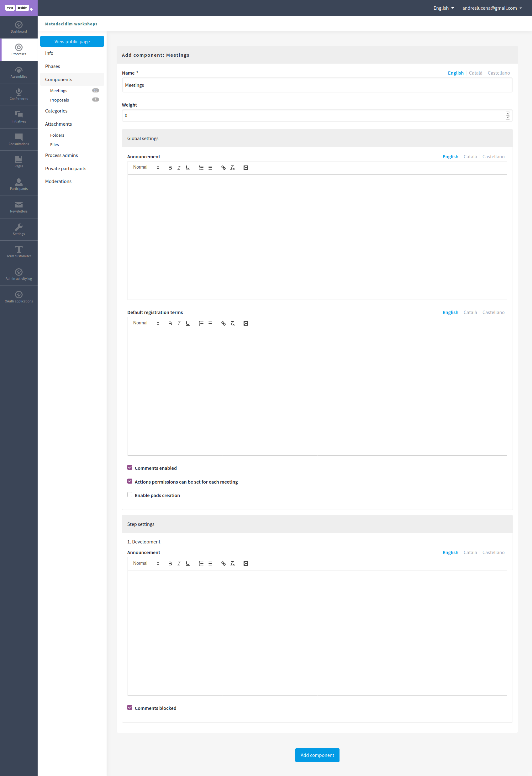Open the English language dropdown in top bar
This screenshot has width=532, height=776.
(x=444, y=8)
